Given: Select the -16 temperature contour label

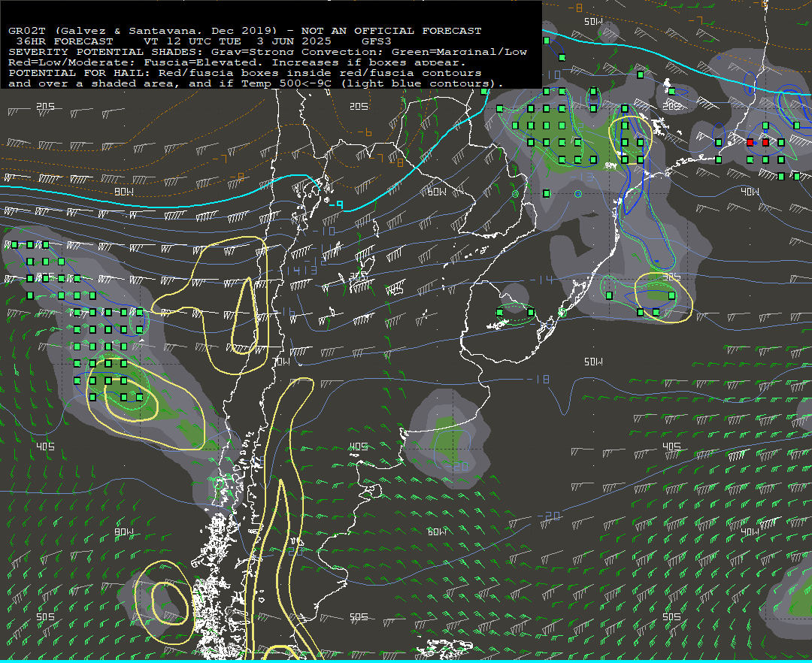Looking at the screenshot, I should coord(285,312).
